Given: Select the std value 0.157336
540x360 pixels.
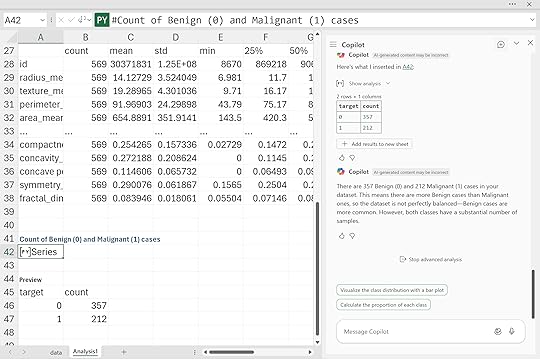Looking at the screenshot, I should [176, 145].
